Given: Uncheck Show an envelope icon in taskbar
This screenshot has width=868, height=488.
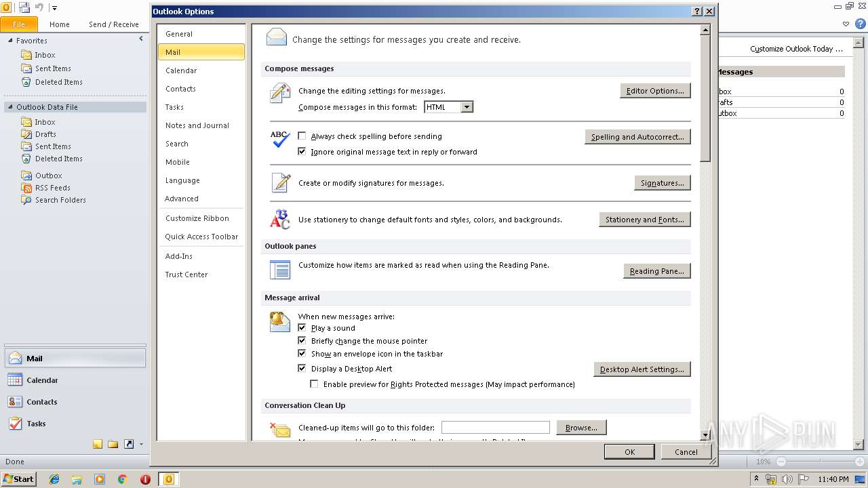Looking at the screenshot, I should pos(302,354).
